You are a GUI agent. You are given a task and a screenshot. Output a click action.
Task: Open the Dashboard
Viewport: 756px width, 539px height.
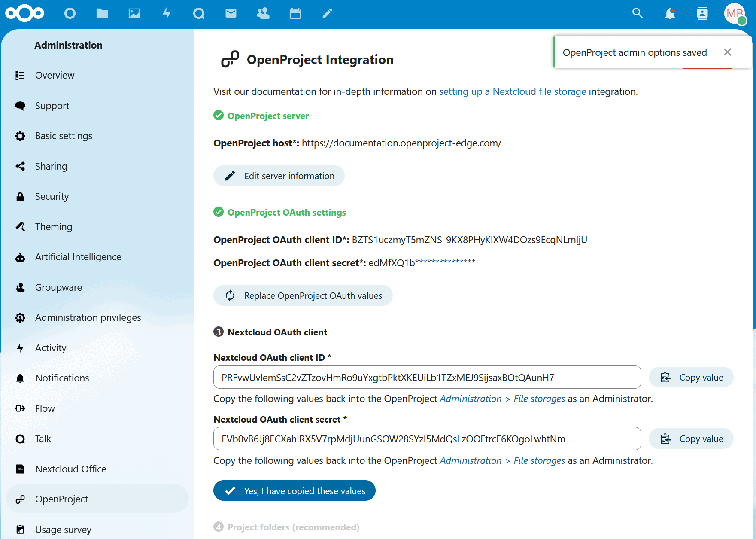[70, 13]
